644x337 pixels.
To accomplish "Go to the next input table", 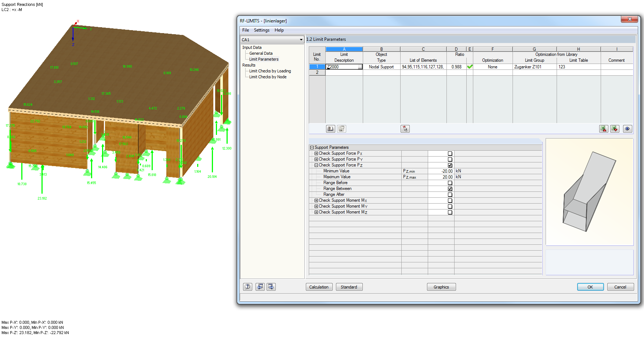I will [271, 287].
